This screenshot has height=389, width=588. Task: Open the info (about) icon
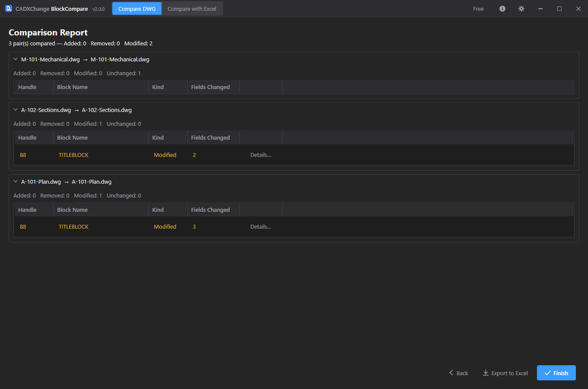pyautogui.click(x=502, y=9)
